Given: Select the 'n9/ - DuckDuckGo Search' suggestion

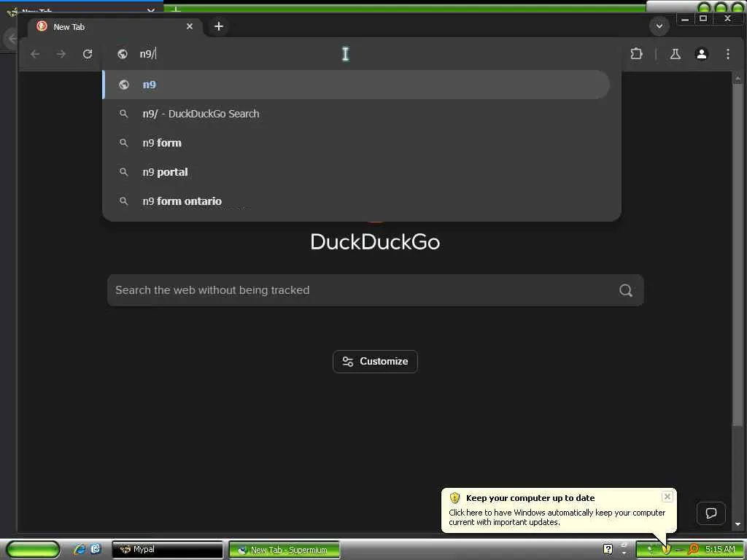Looking at the screenshot, I should point(356,114).
